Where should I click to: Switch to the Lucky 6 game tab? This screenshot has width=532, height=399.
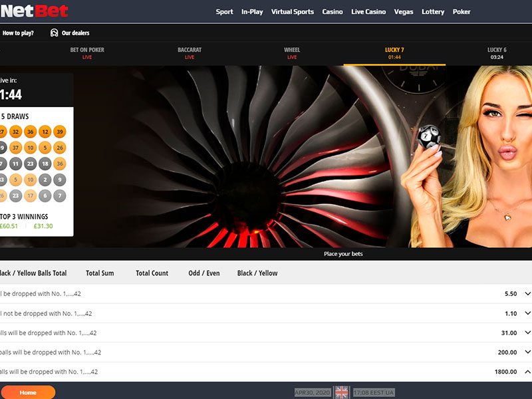496,53
